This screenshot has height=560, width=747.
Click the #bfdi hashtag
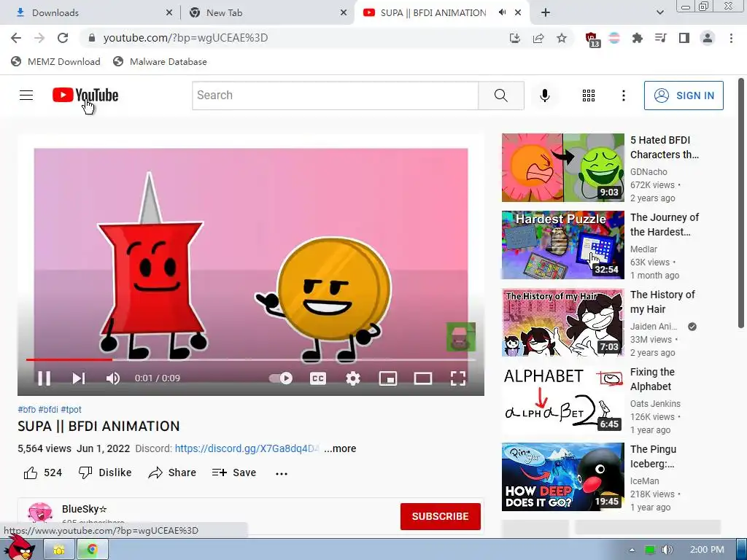(48, 410)
